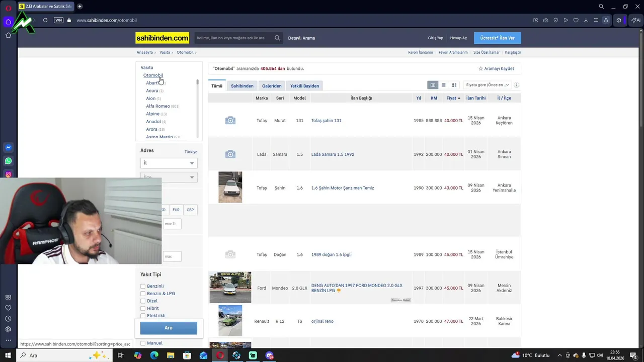Open notification center on taskbar

coord(633,355)
